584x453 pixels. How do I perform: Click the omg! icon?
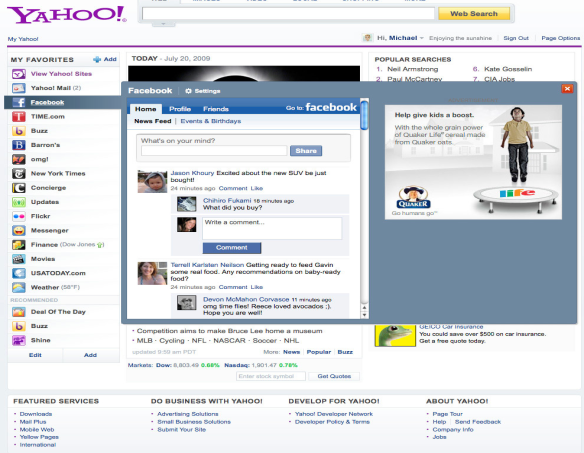tap(19, 159)
